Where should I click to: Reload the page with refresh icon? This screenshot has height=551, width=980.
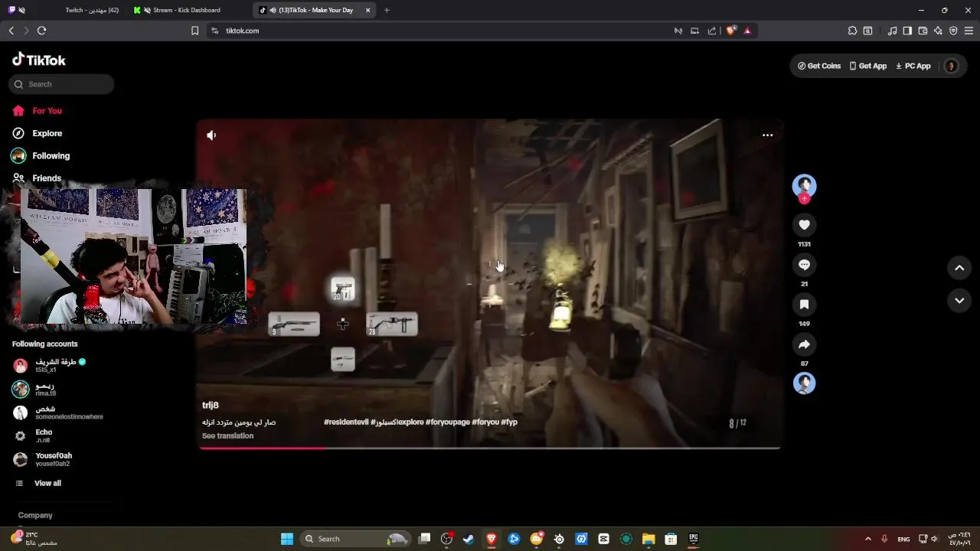tap(41, 31)
